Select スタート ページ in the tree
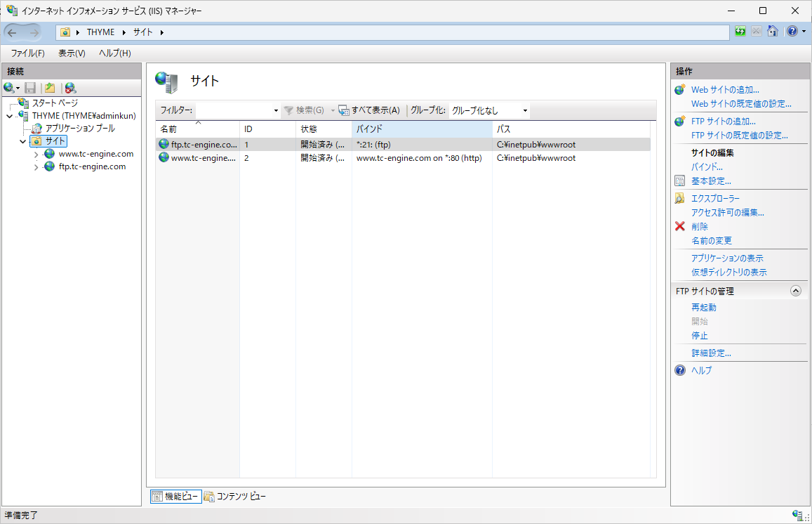This screenshot has width=812, height=524. 55,103
